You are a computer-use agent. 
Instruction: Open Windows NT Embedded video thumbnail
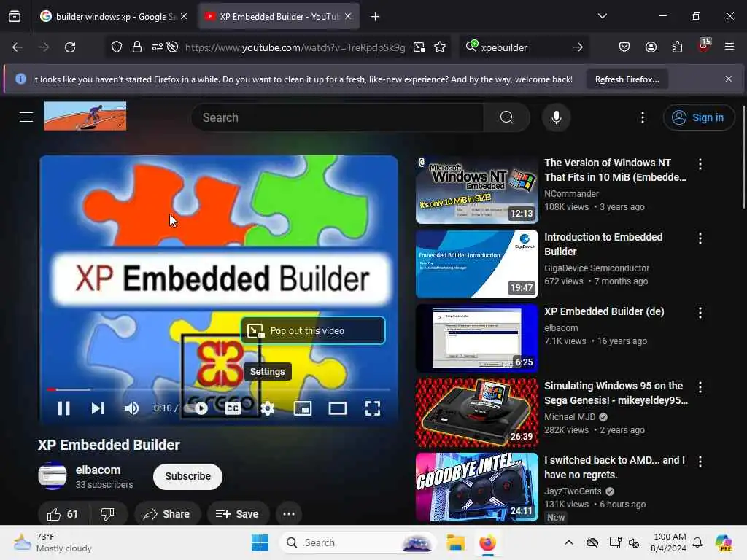tap(477, 190)
